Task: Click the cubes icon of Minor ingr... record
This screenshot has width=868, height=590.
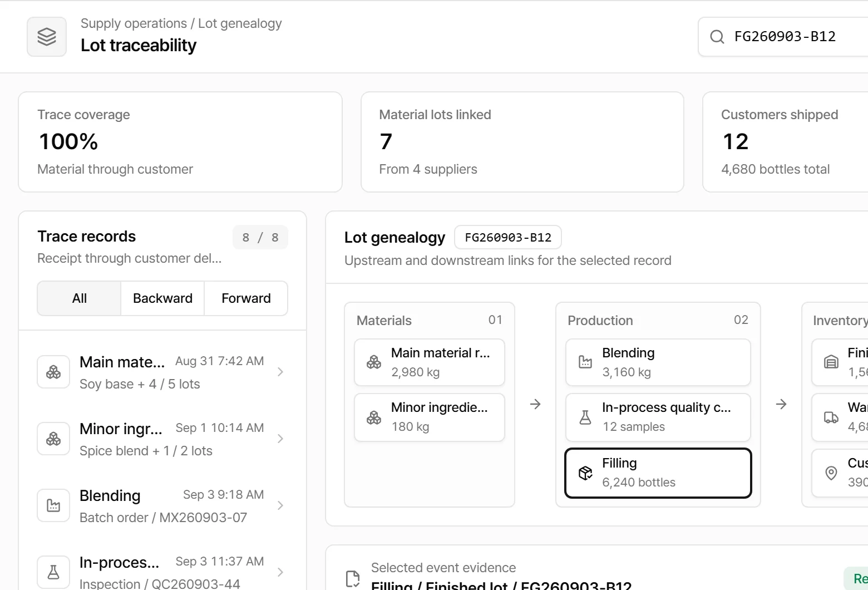Action: pos(53,439)
